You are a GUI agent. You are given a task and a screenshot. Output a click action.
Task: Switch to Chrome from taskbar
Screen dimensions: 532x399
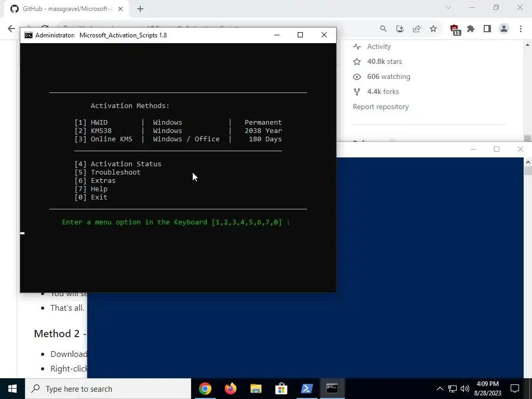[x=205, y=389]
